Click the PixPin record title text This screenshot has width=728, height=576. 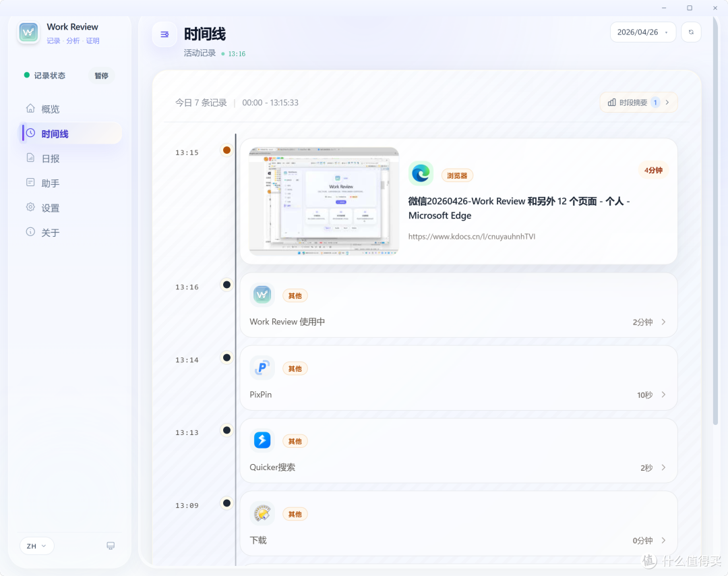[x=260, y=395]
